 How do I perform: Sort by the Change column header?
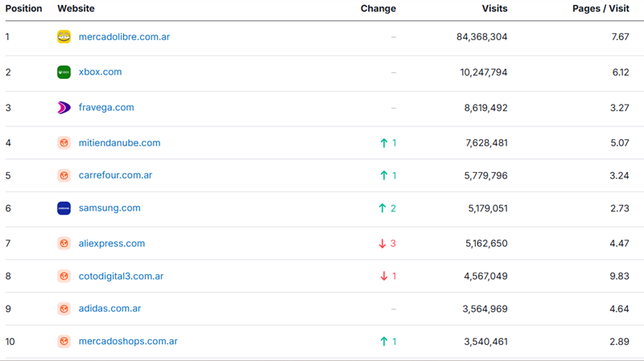(x=378, y=9)
